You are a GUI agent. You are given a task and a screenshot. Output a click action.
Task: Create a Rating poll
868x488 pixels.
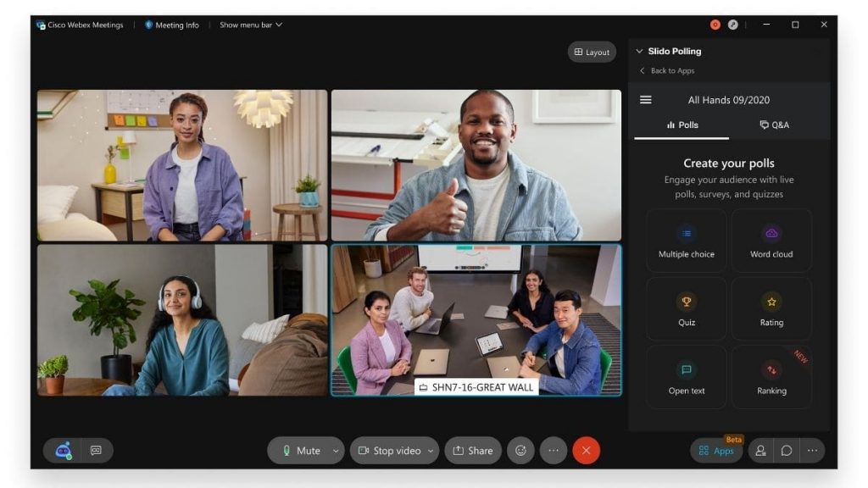coord(771,308)
